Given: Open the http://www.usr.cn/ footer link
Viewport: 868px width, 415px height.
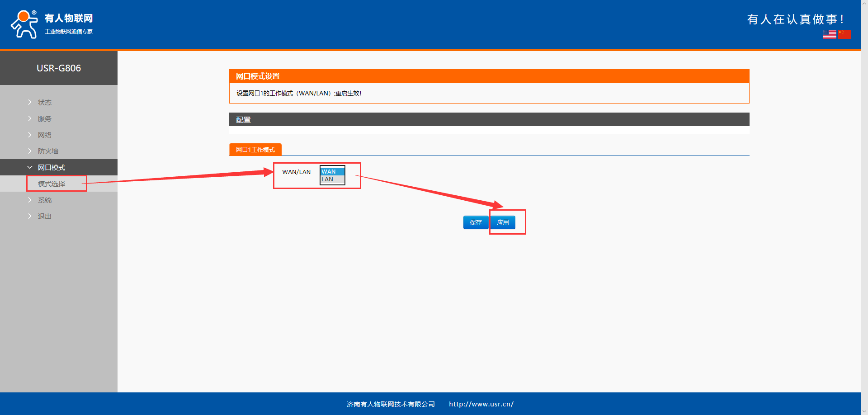Looking at the screenshot, I should pos(481,404).
